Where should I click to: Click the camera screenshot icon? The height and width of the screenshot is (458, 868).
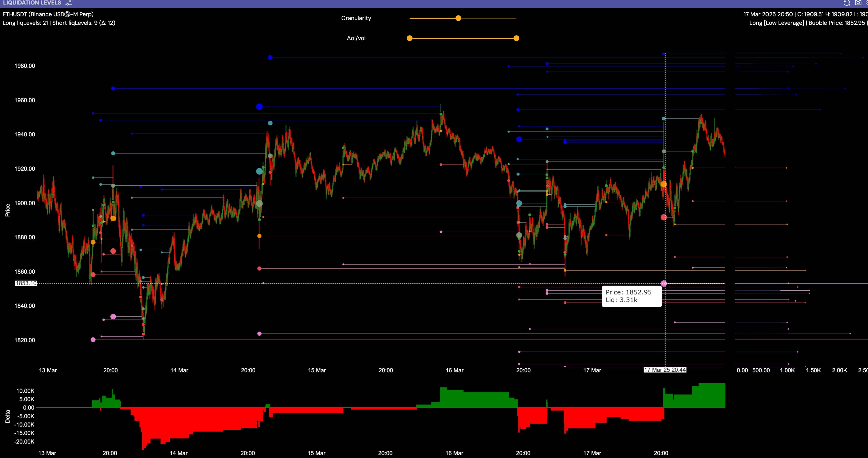858,3
